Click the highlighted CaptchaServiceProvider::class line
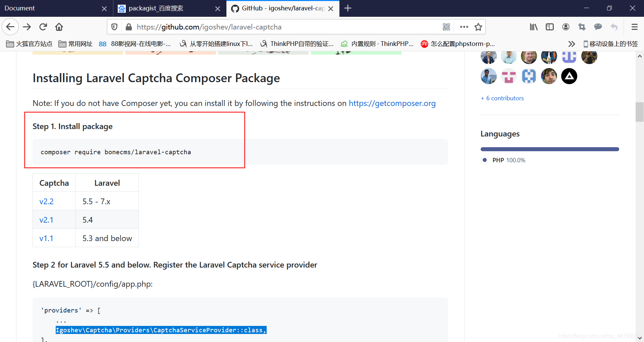Screen dimensions: 644x342 click(161, 330)
